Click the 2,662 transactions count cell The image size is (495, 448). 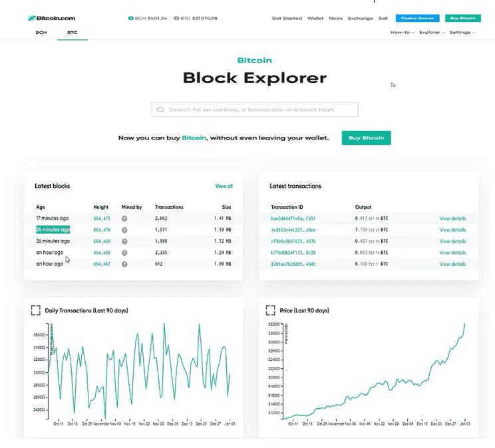(x=161, y=218)
